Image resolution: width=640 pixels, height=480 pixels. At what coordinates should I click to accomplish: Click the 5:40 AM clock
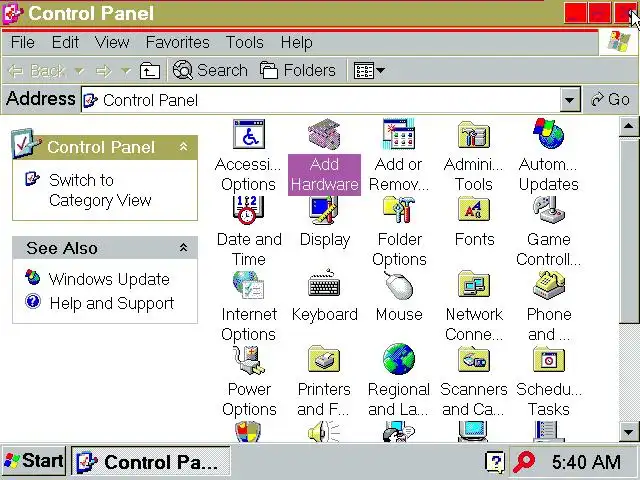pyautogui.click(x=586, y=462)
